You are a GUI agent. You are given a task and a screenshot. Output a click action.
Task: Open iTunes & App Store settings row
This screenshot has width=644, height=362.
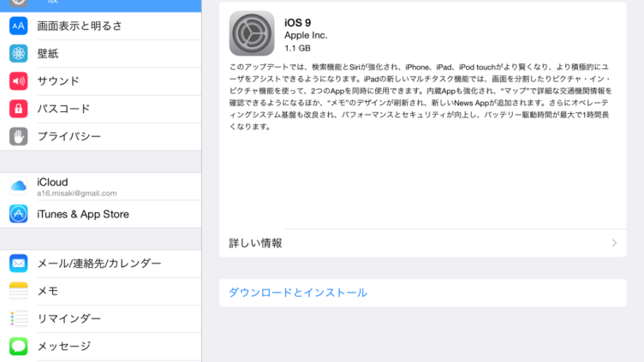pos(101,214)
